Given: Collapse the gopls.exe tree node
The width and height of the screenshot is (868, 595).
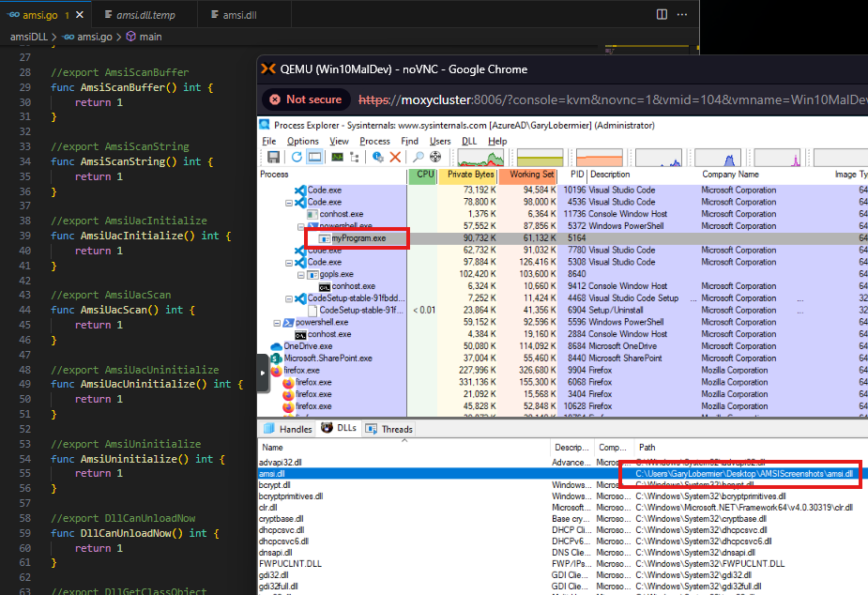Looking at the screenshot, I should pyautogui.click(x=300, y=275).
